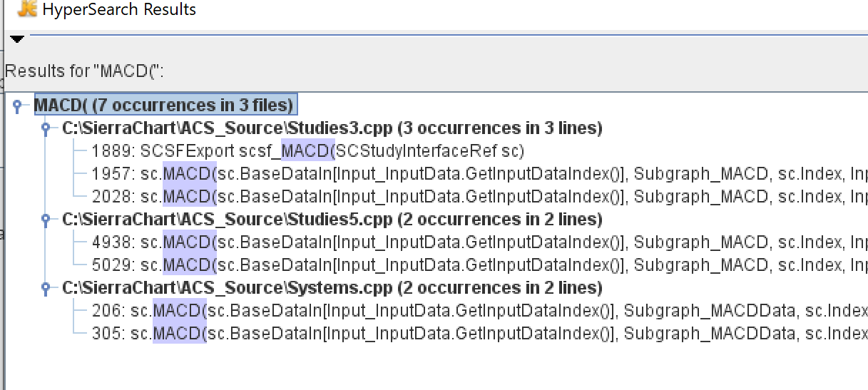Open the dockable panel menu black arrow
This screenshot has width=868, height=390.
pos(16,39)
